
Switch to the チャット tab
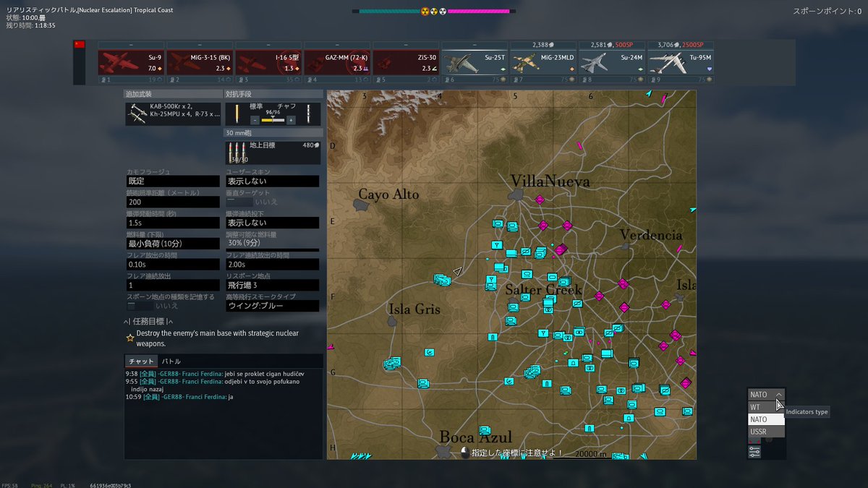141,361
